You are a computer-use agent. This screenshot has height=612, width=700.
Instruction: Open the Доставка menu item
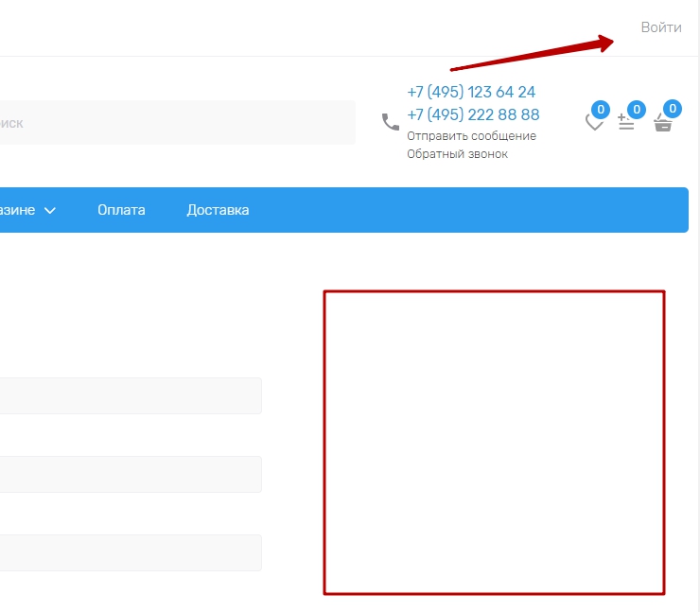click(218, 210)
